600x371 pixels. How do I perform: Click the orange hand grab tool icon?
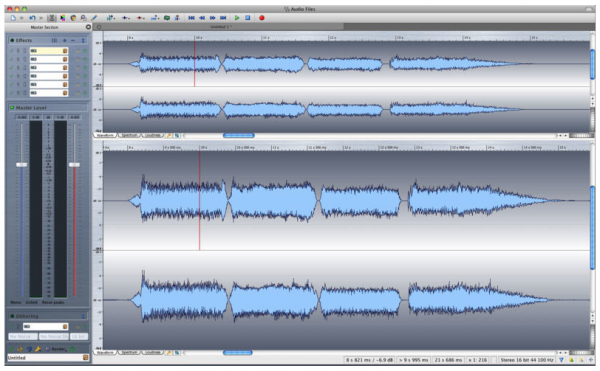(73, 18)
